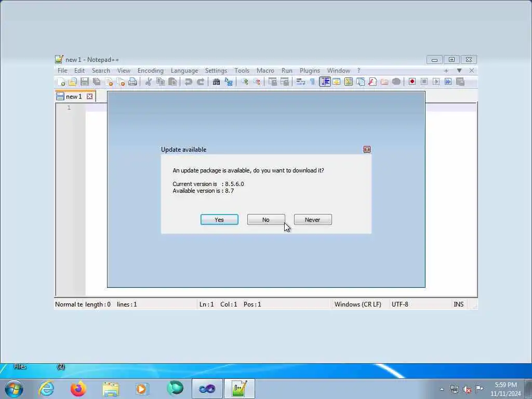Toggle synchronized vertical scrolling icon

coord(272,82)
